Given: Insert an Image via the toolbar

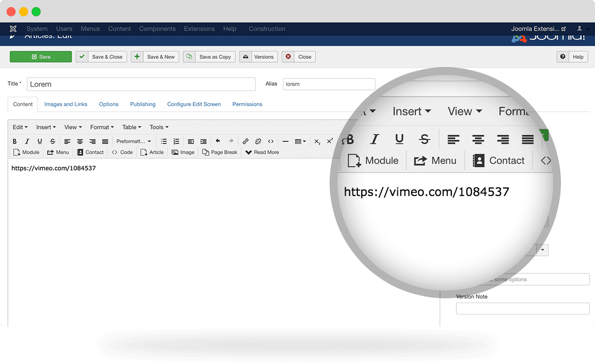Looking at the screenshot, I should coord(183,152).
